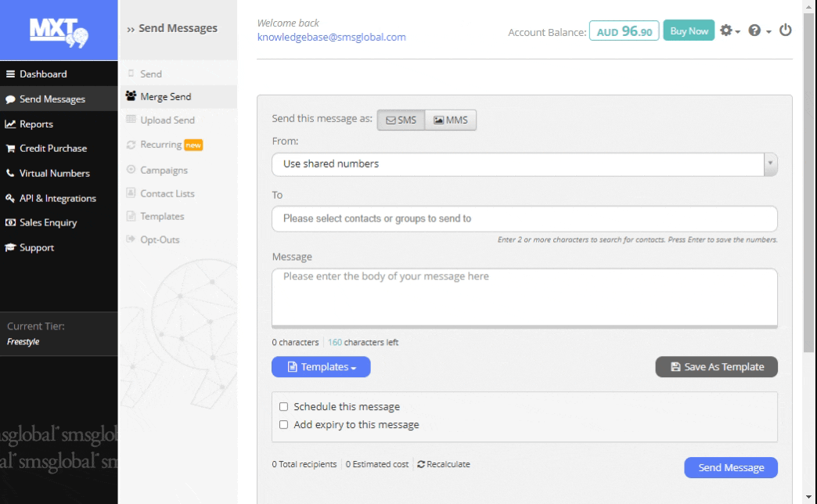Viewport: 817px width, 504px height.
Task: Switch message type to MMS
Action: point(451,120)
